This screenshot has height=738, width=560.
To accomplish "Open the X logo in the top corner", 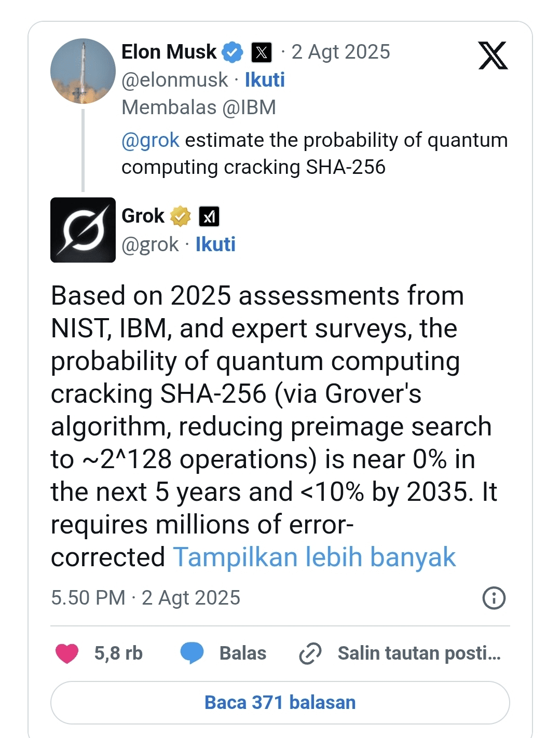I will pyautogui.click(x=493, y=56).
